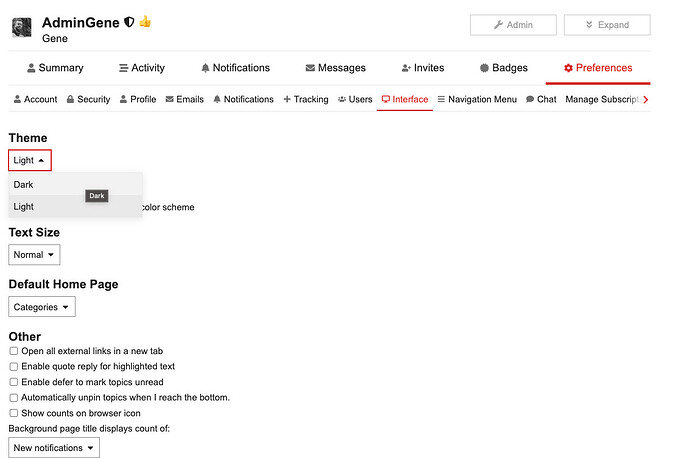
Task: Open the Badges tab
Action: point(504,68)
